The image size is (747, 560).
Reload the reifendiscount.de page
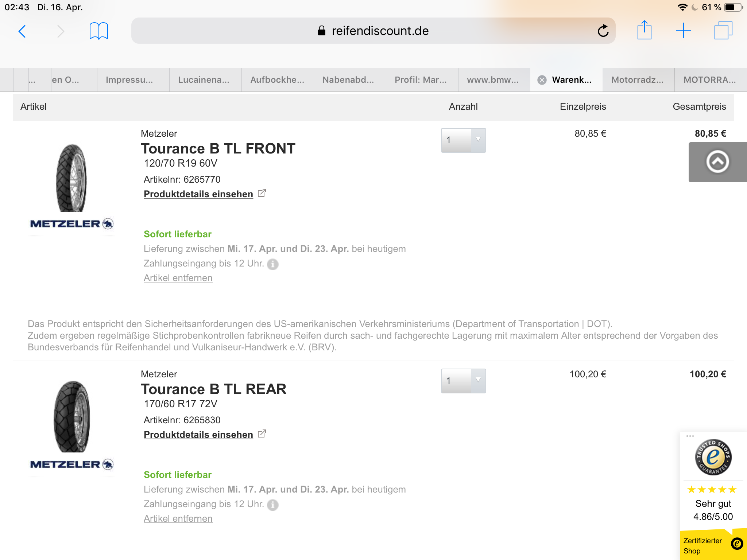[603, 31]
